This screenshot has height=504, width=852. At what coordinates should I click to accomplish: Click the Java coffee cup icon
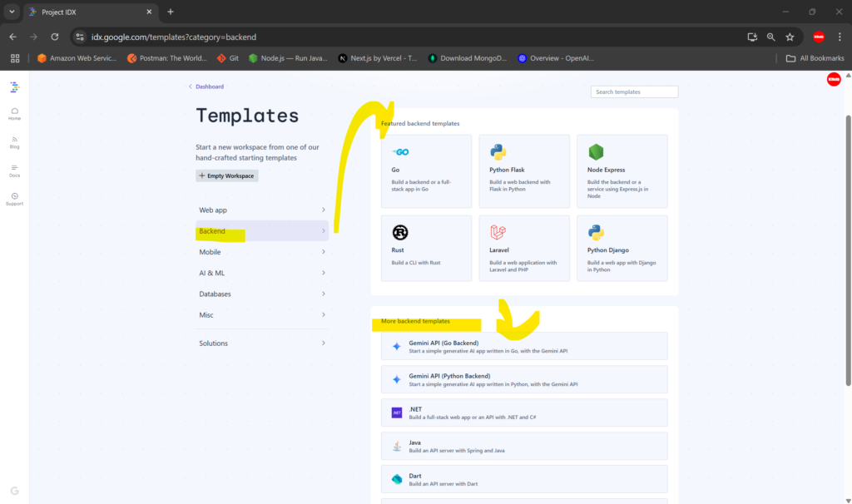coord(397,446)
